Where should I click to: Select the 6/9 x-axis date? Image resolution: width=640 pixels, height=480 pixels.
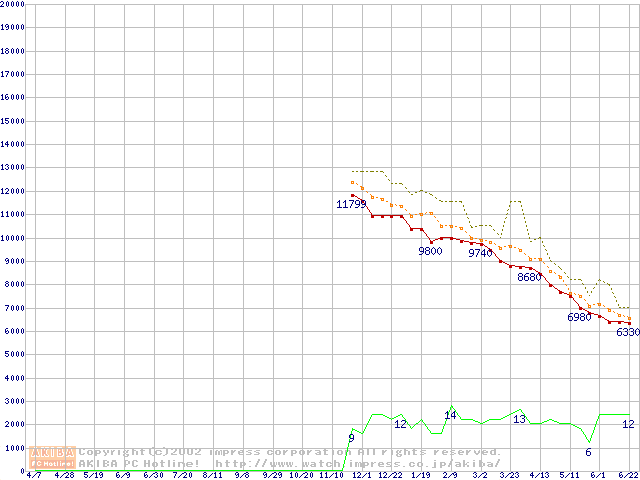coord(123,476)
